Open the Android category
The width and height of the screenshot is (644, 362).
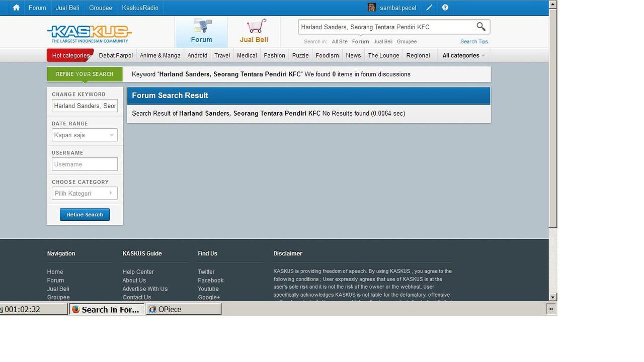(197, 55)
